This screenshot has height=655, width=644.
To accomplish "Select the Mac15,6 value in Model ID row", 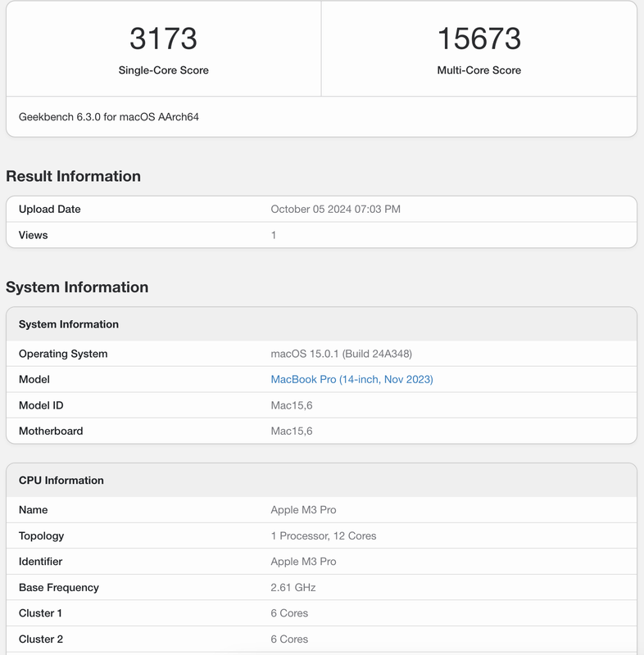I will click(x=292, y=405).
